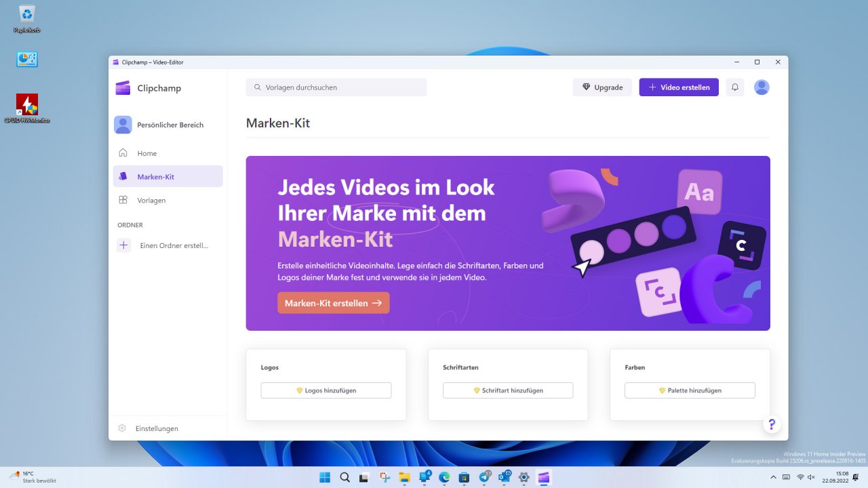
Task: Click the Clipchamp logo in the sidebar
Action: coord(123,88)
